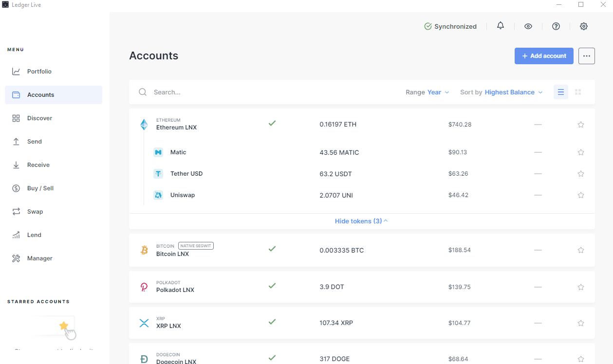Screen dimensions: 613x364
Task: Click the Discover grid icon
Action: 16,118
